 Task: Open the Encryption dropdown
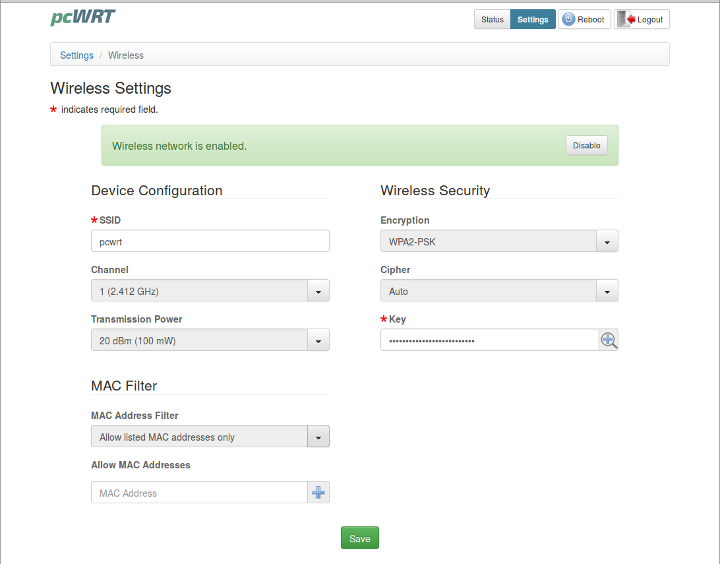(x=499, y=241)
